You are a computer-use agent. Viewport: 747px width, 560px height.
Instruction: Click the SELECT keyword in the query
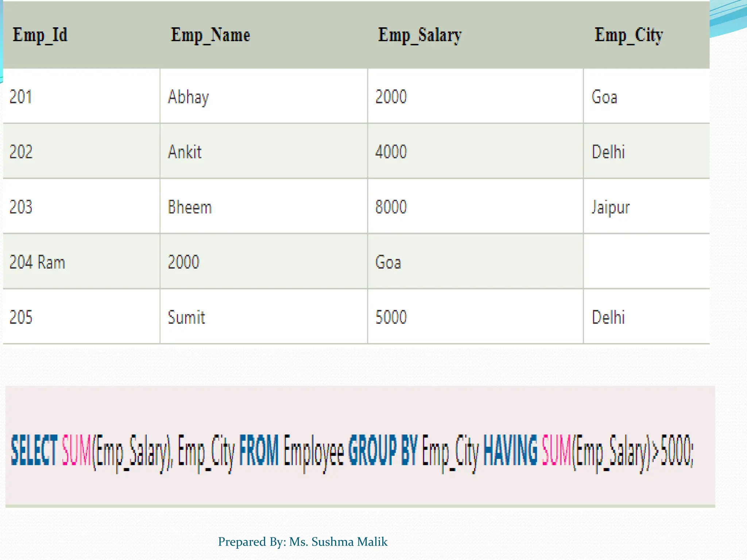[34, 450]
